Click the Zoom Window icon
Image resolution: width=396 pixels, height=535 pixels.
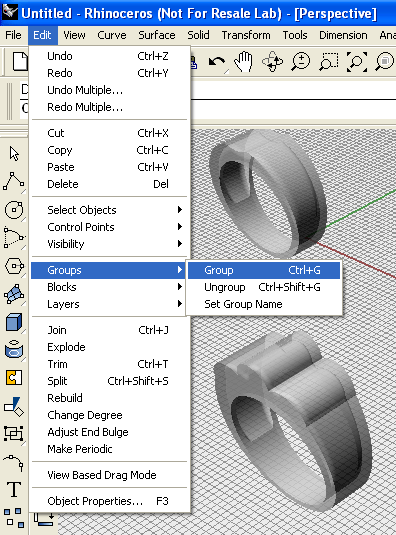click(329, 62)
